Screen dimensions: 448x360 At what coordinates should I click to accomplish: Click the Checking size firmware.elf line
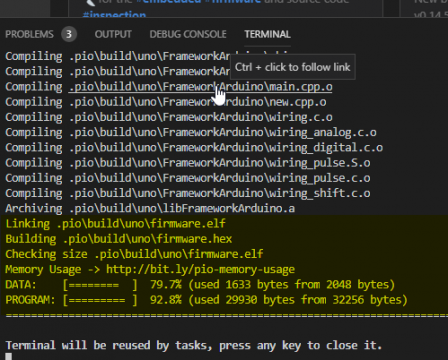[x=134, y=254]
